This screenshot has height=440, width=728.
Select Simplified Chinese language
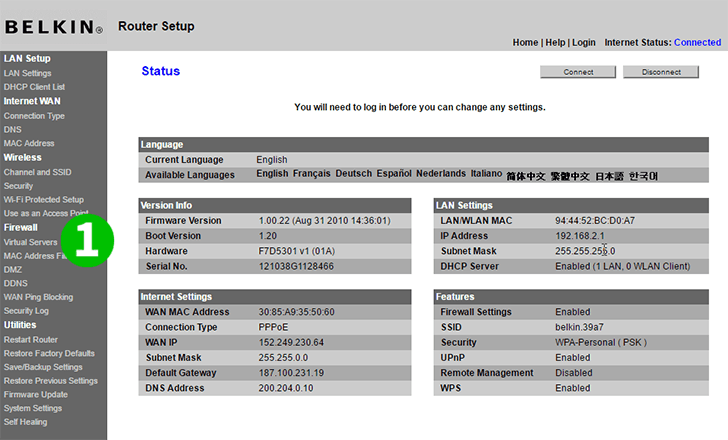click(x=526, y=176)
